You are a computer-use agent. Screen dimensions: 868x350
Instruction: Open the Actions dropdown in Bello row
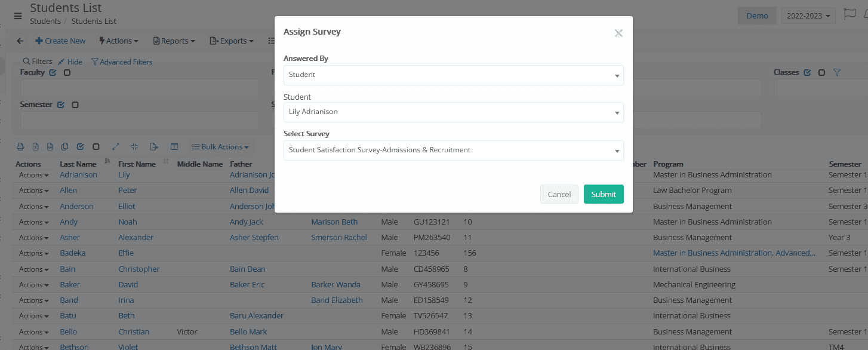[33, 332]
